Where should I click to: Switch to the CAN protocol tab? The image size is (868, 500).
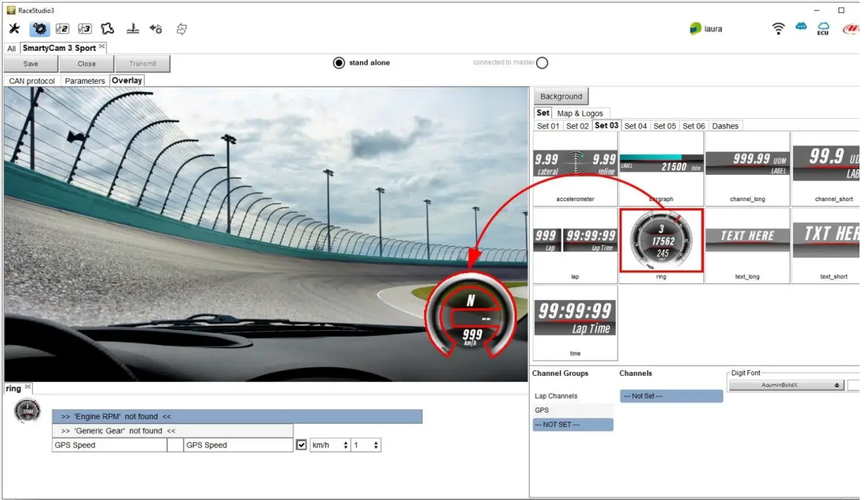pyautogui.click(x=31, y=80)
